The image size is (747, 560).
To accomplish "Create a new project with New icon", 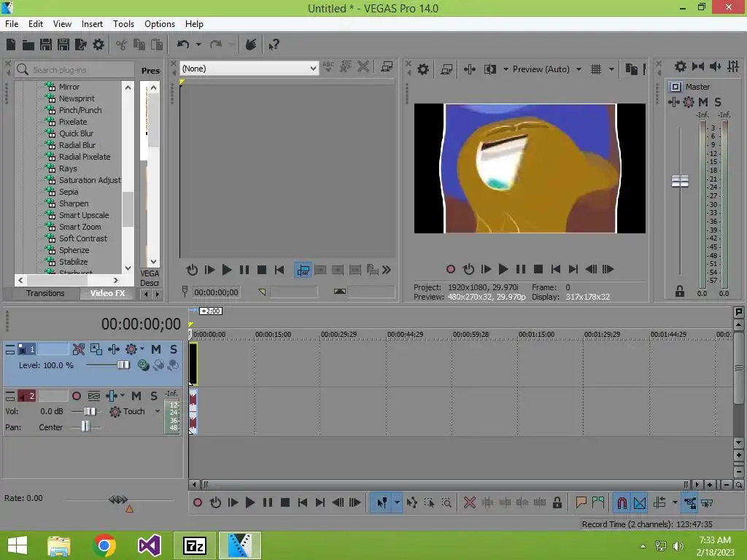I will [x=11, y=44].
